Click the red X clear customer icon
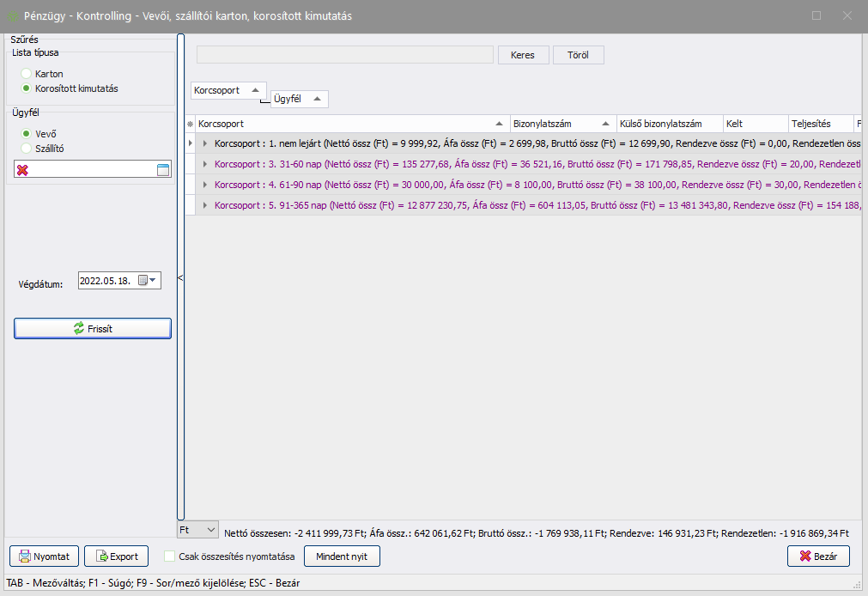This screenshot has width=868, height=596. point(22,170)
